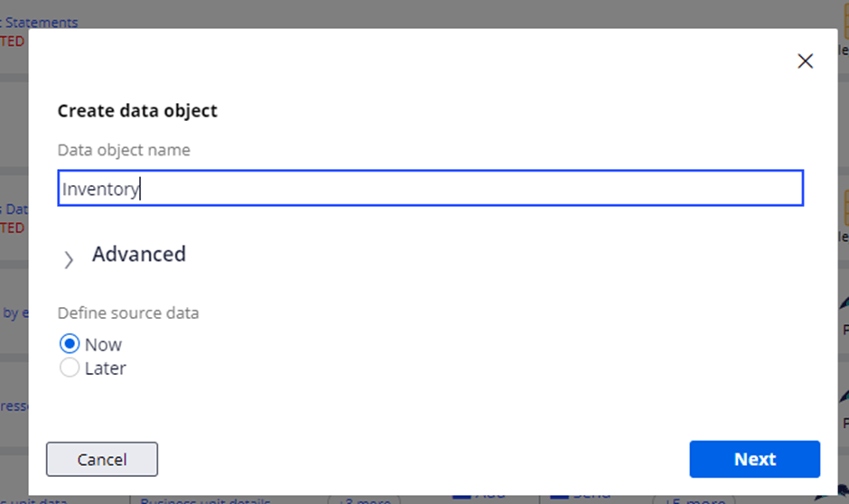This screenshot has width=849, height=504.
Task: Open 'unit data' link at bottom left
Action: pos(36,500)
